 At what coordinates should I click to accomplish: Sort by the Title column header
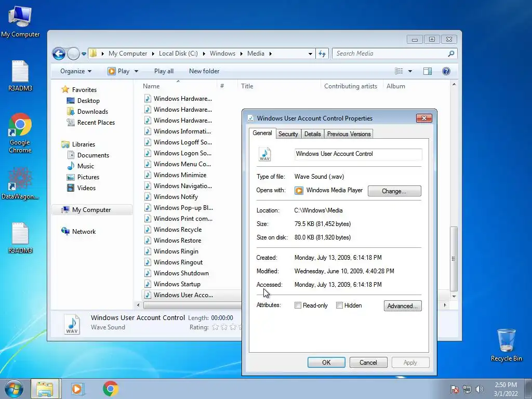pyautogui.click(x=247, y=86)
